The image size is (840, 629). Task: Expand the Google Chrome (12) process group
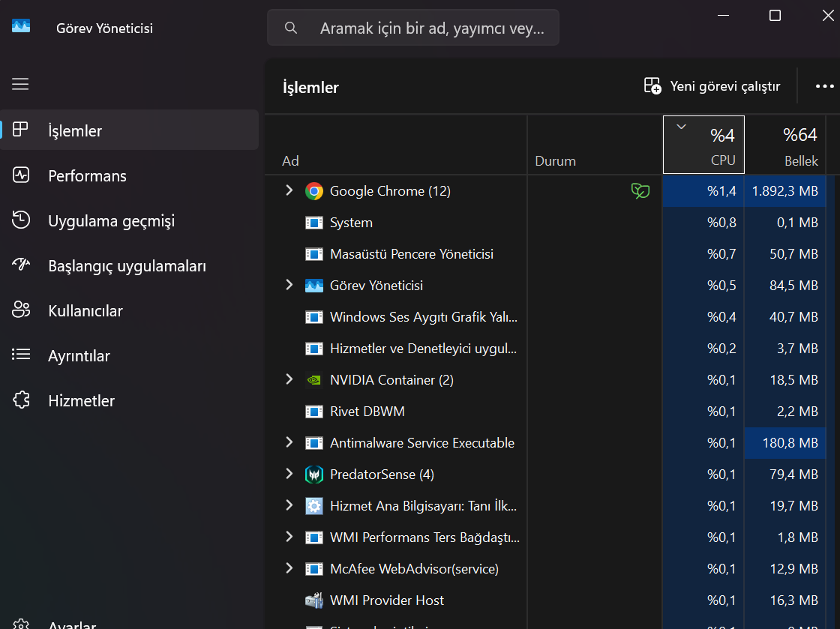pyautogui.click(x=289, y=190)
